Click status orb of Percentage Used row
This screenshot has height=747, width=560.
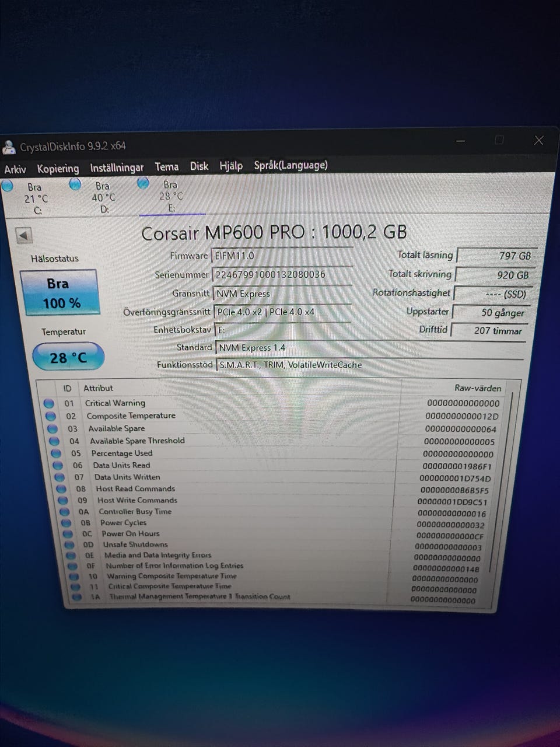[56, 453]
